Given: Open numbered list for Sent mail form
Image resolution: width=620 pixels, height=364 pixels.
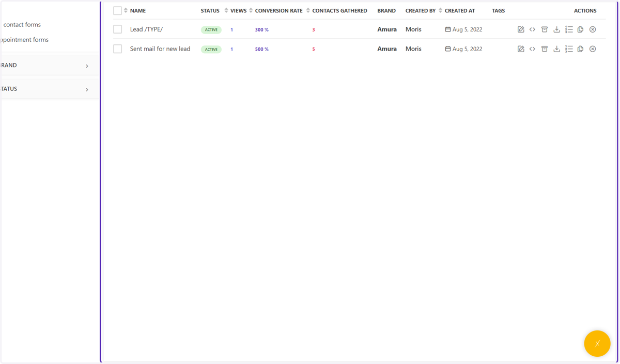Looking at the screenshot, I should [569, 49].
